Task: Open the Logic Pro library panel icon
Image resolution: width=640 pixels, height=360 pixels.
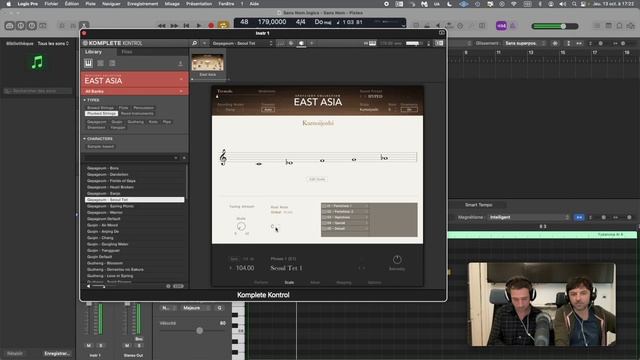Action: [9, 26]
